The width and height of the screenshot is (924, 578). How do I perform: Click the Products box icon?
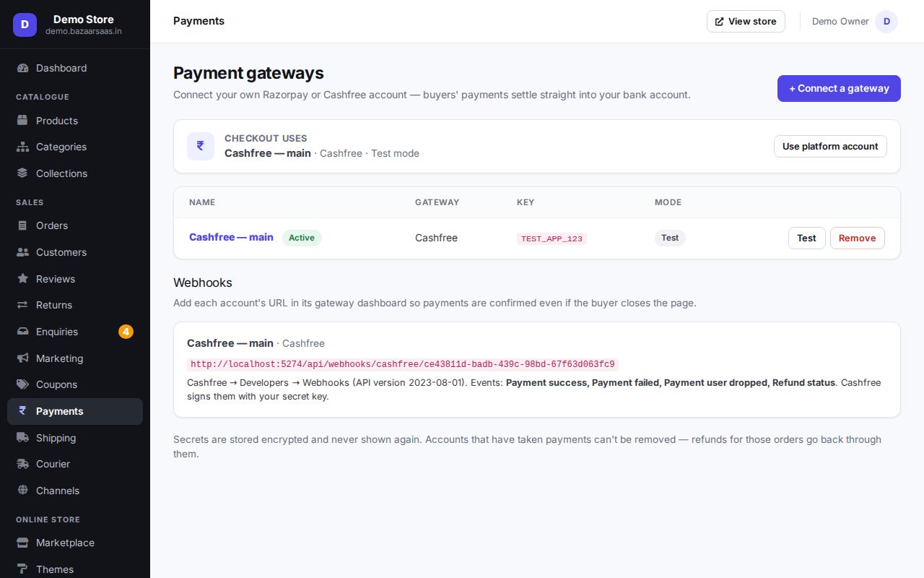22,121
